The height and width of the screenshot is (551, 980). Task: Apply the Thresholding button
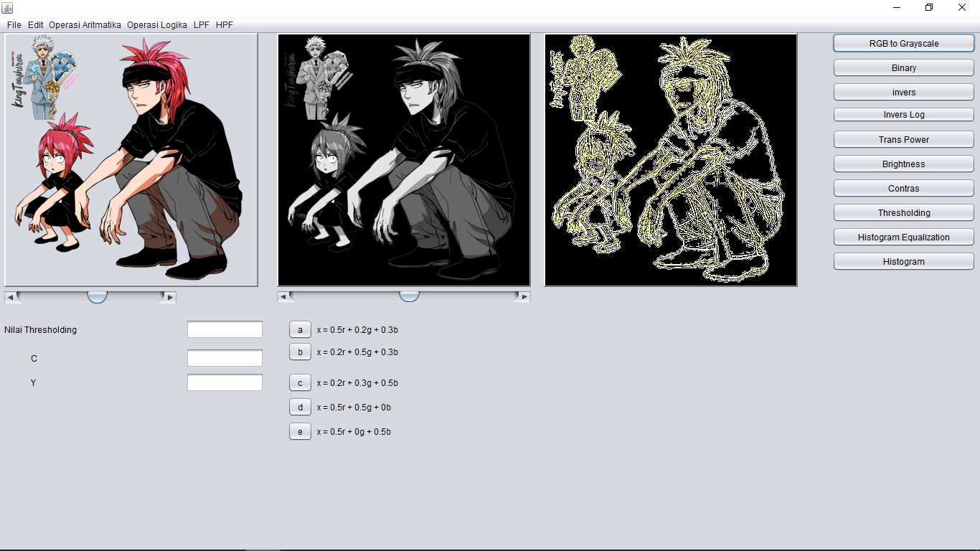pos(904,212)
